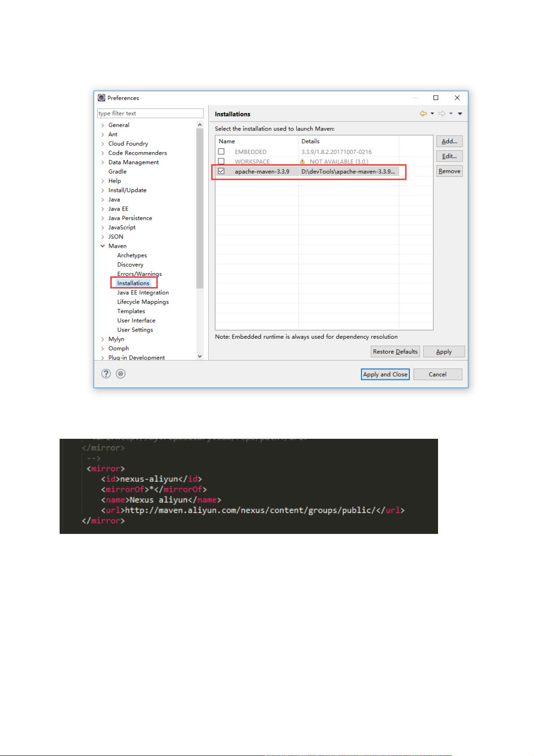Maximize the Preferences window
The width and height of the screenshot is (534, 756).
pyautogui.click(x=435, y=98)
